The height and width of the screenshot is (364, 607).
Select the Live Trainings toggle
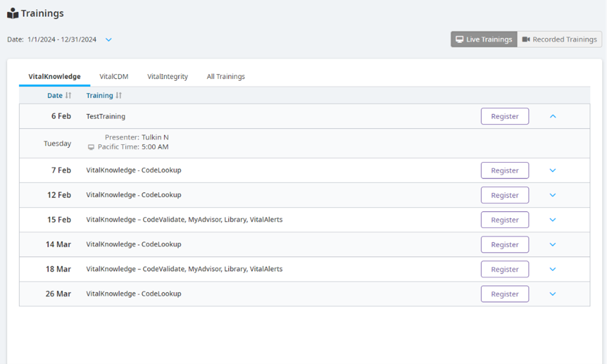pos(484,39)
